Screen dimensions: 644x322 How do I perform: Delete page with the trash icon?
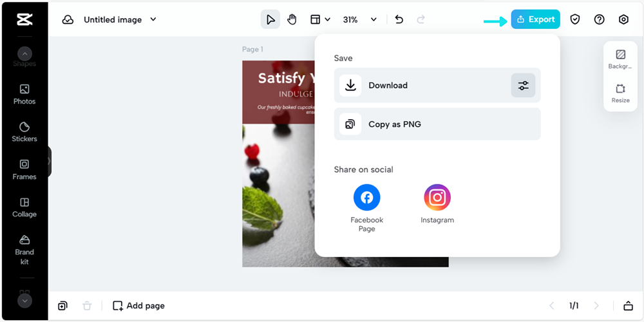coord(87,305)
